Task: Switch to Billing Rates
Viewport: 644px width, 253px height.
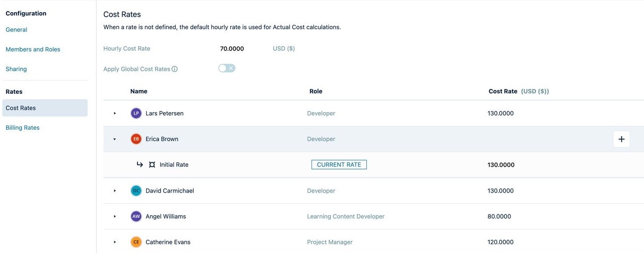Action: [x=23, y=128]
